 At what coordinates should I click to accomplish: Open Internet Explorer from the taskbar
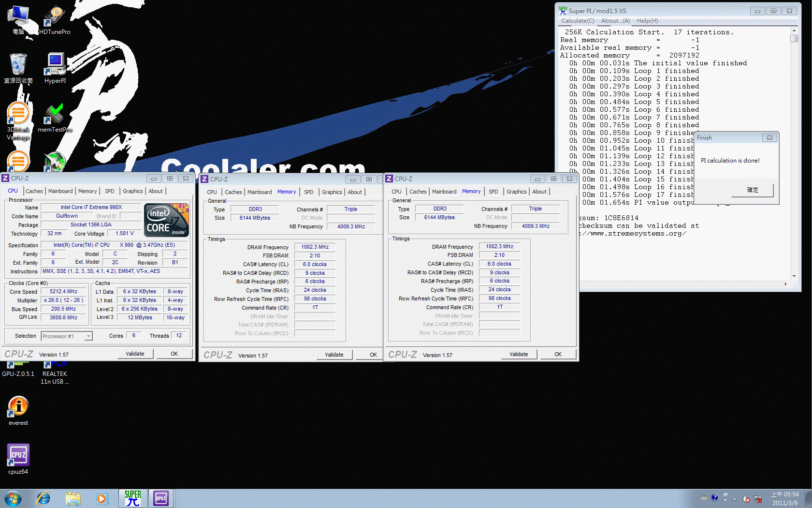pos(43,498)
